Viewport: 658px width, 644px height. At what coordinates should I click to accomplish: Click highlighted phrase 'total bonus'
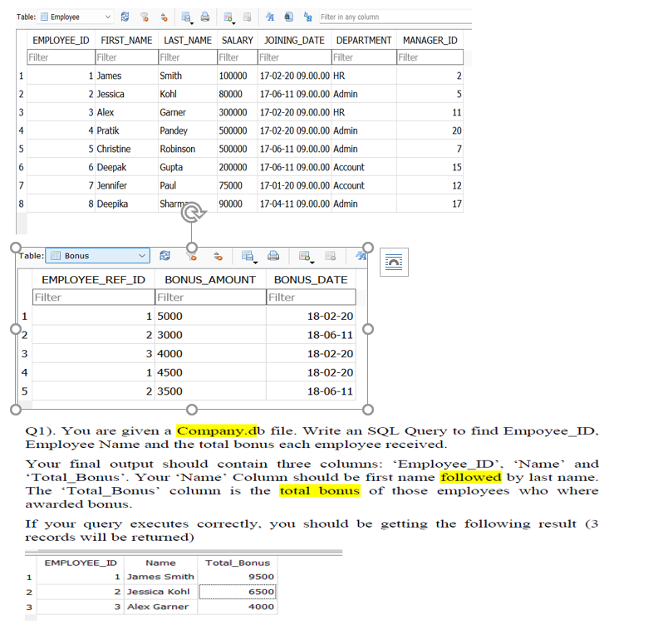coord(320,491)
